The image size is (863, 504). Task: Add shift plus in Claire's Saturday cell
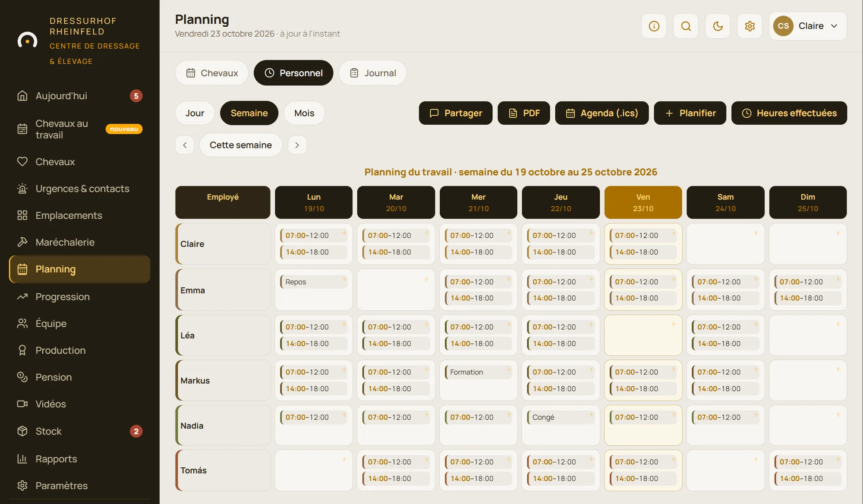click(x=756, y=233)
